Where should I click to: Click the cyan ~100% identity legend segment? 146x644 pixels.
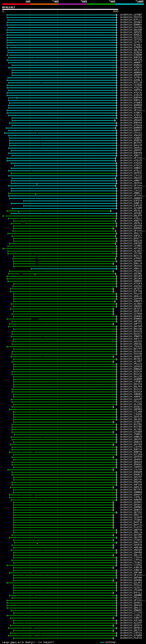130,4
